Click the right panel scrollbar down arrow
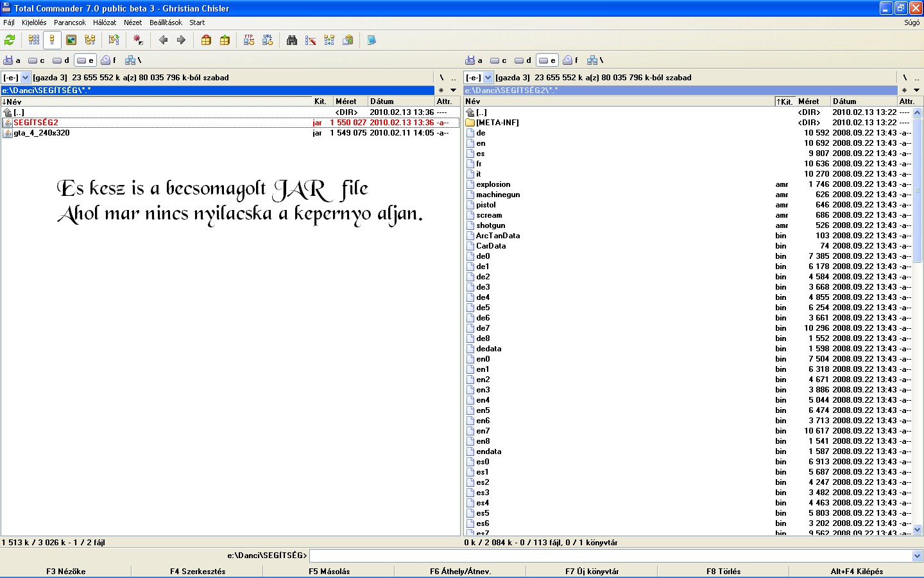 918,530
